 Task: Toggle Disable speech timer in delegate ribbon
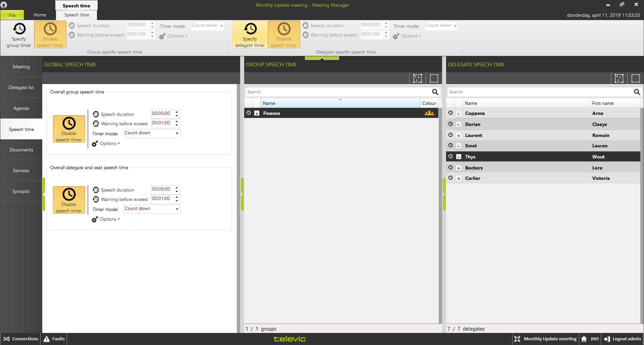284,34
